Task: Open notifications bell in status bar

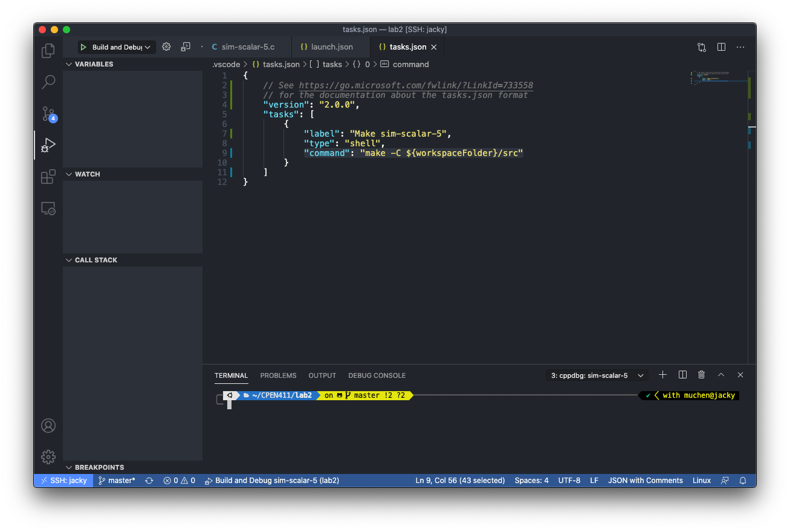Action: click(743, 481)
